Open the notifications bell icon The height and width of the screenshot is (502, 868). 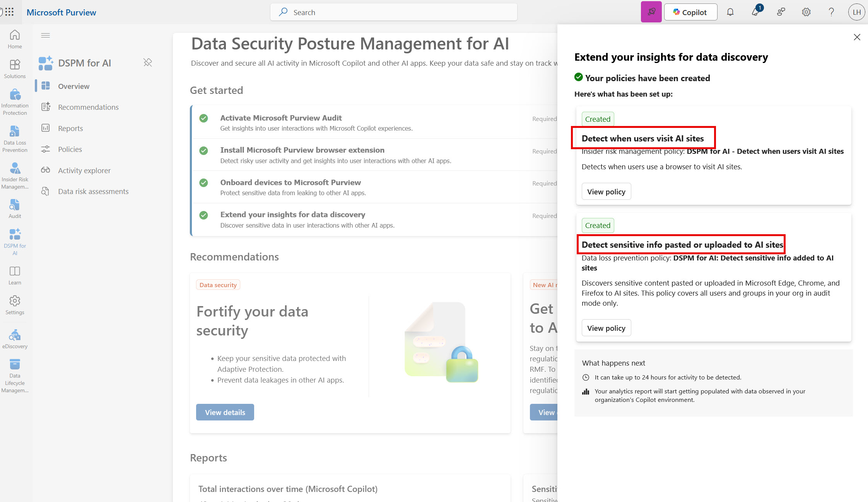pyautogui.click(x=730, y=12)
